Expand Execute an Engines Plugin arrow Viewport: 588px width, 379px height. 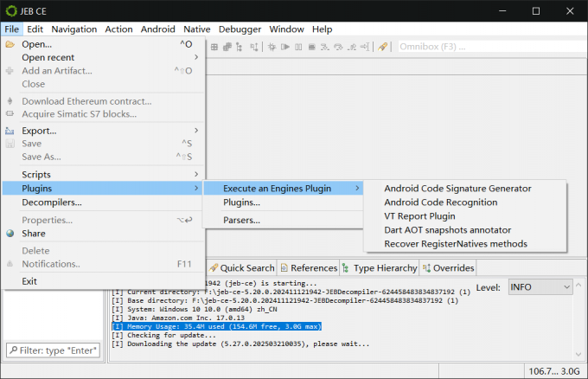click(x=357, y=188)
